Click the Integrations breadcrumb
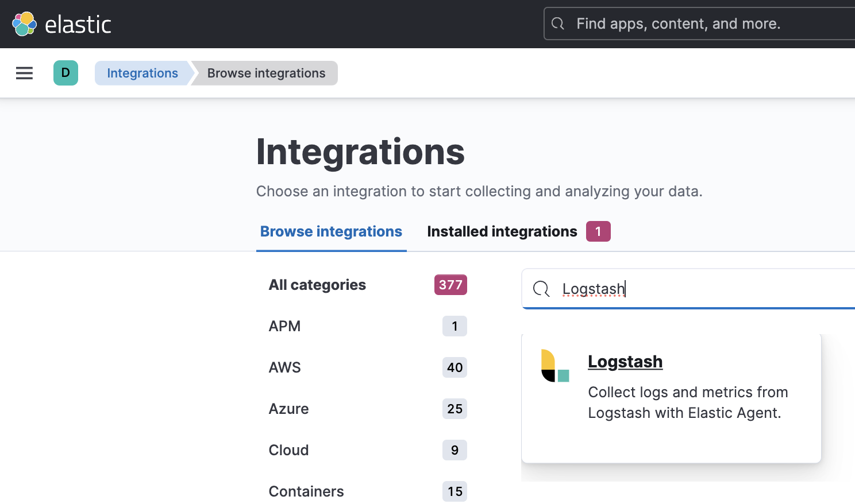 (x=142, y=73)
